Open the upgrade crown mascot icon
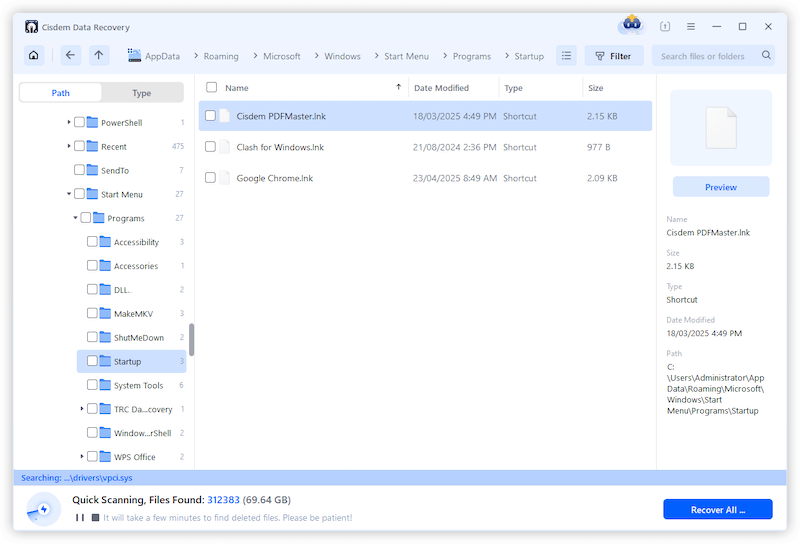 point(632,24)
